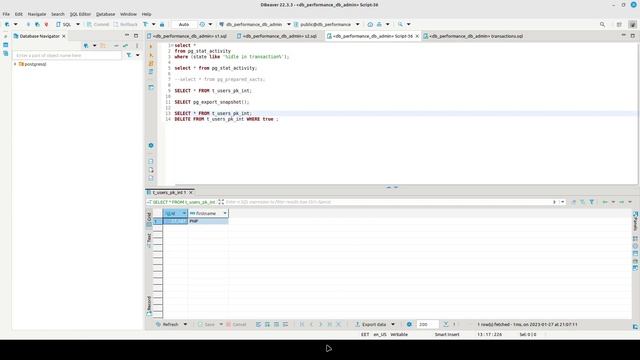Open the File menu
Screen dimensions: 640x360
(6, 14)
